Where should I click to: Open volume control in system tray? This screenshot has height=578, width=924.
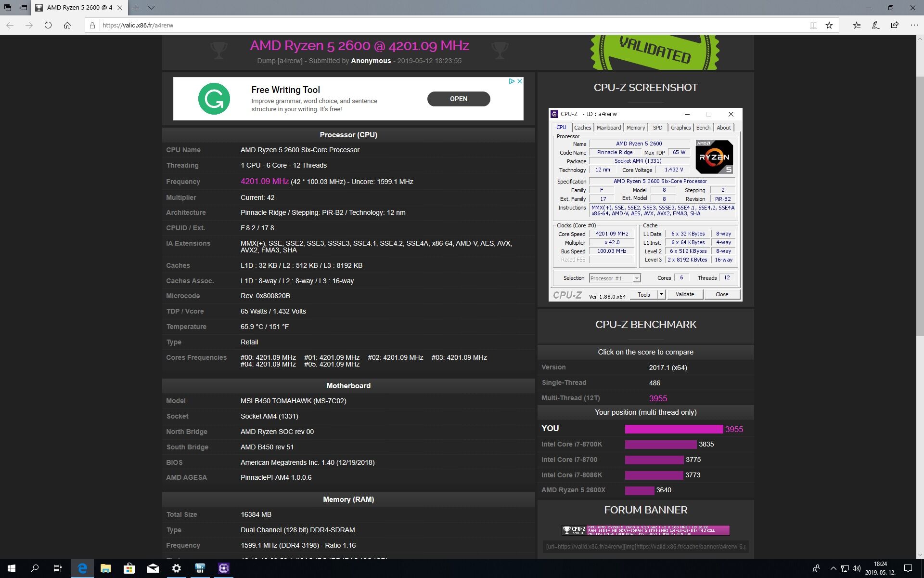click(x=857, y=568)
